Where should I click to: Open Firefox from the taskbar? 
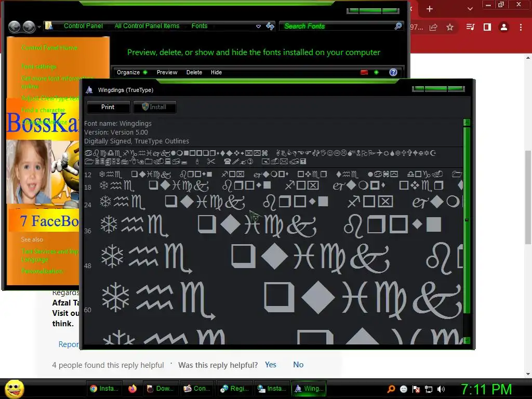click(x=132, y=389)
